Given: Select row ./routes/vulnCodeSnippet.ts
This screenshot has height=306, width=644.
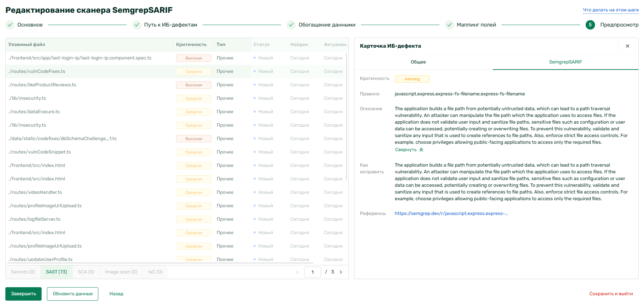Looking at the screenshot, I should [175, 152].
